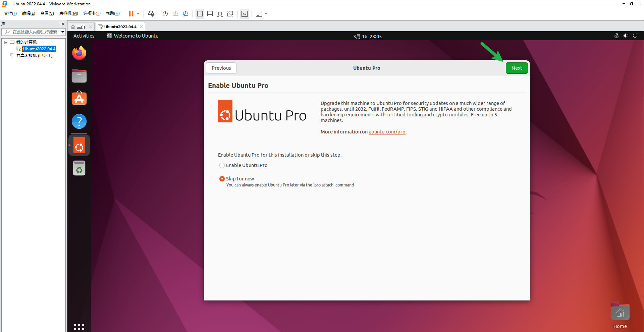Click the 'Enable Ubuntu Pro' heading text

point(238,86)
